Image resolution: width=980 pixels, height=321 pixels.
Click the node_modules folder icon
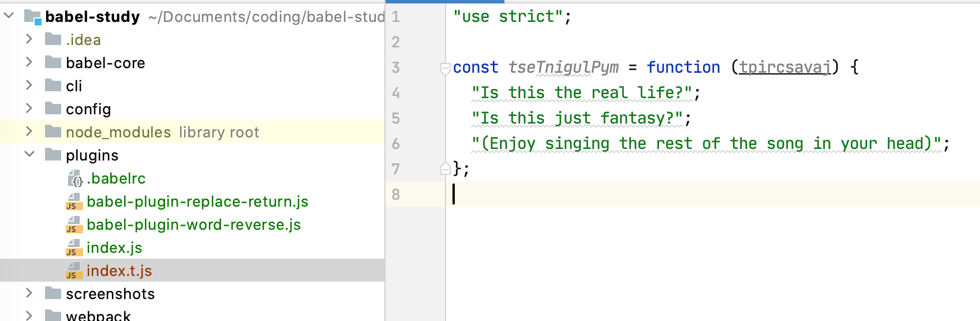[53, 132]
